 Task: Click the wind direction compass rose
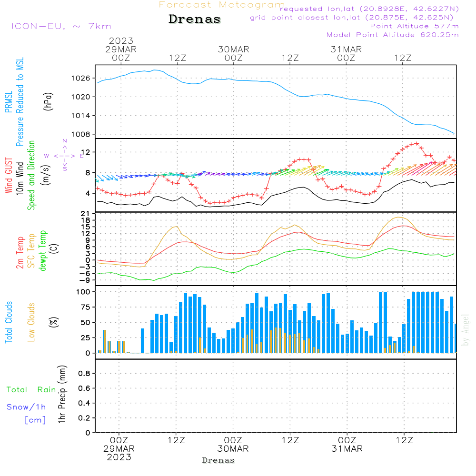(64, 155)
